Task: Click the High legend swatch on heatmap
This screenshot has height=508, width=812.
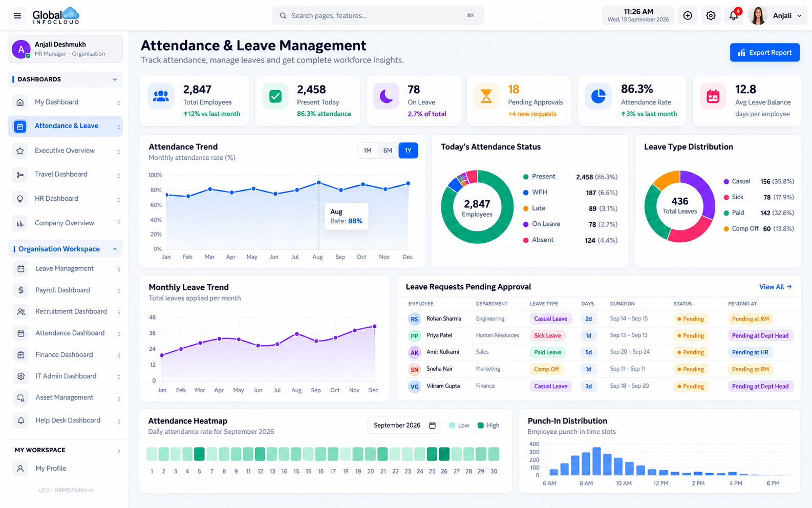Action: coord(481,426)
